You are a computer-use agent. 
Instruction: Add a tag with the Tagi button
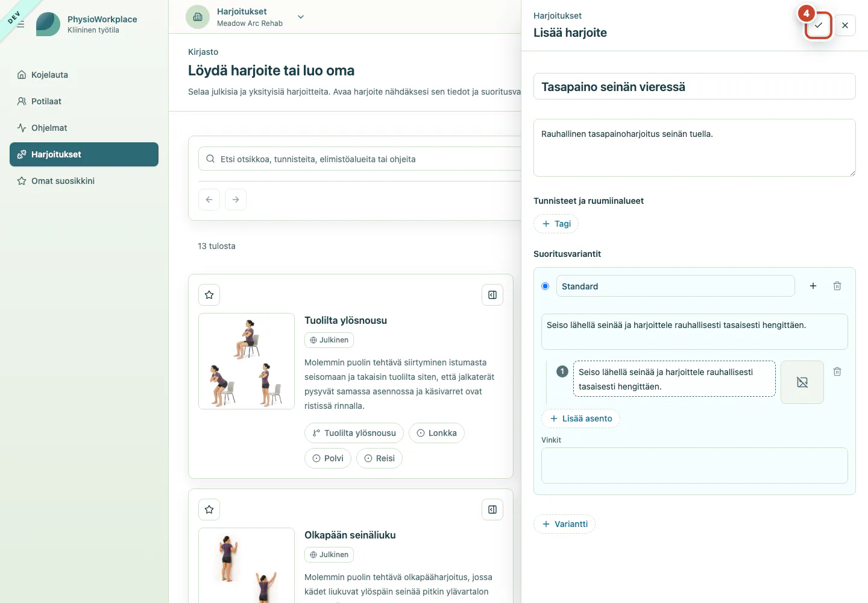point(556,224)
